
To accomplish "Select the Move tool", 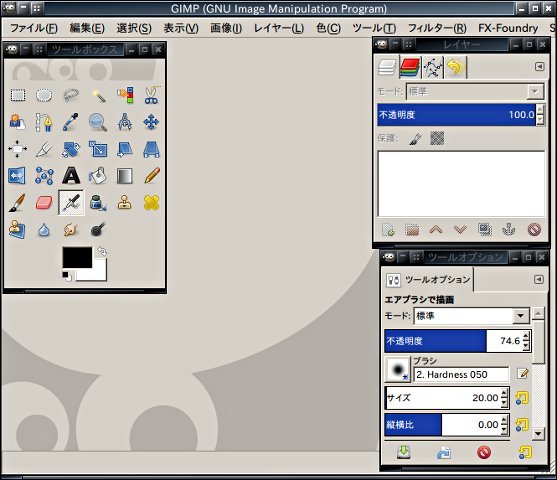I will [x=152, y=122].
